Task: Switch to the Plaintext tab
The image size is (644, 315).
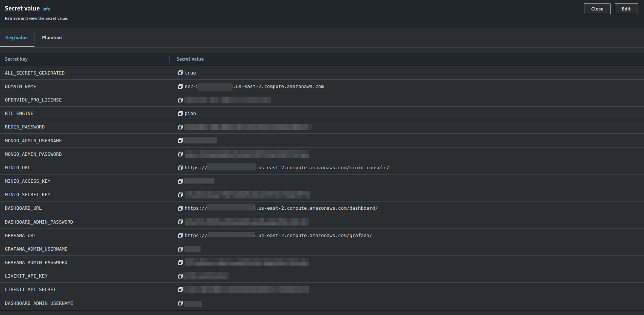Action: pos(52,38)
